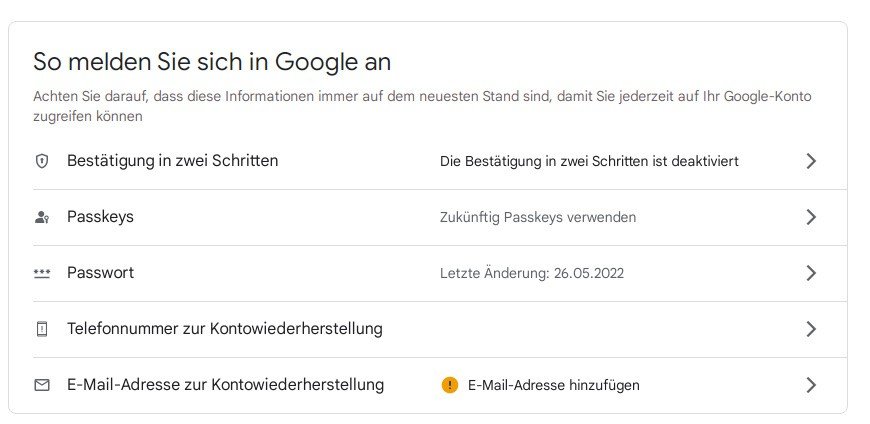
Task: Click 'E-Mail-Adresse hinzufügen' status text
Action: (553, 385)
